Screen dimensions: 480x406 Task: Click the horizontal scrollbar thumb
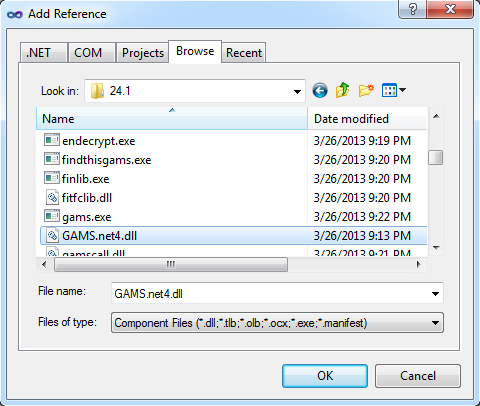(171, 265)
